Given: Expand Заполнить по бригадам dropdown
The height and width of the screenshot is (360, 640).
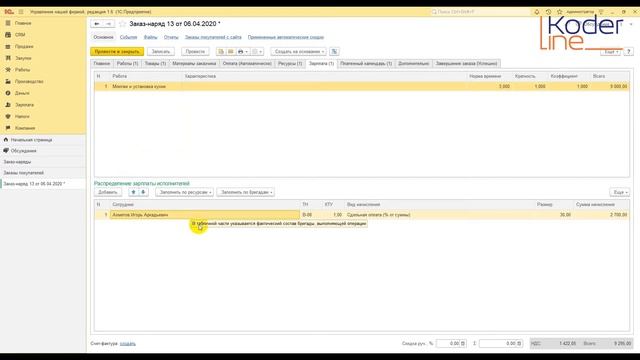Looking at the screenshot, I should coord(245,192).
